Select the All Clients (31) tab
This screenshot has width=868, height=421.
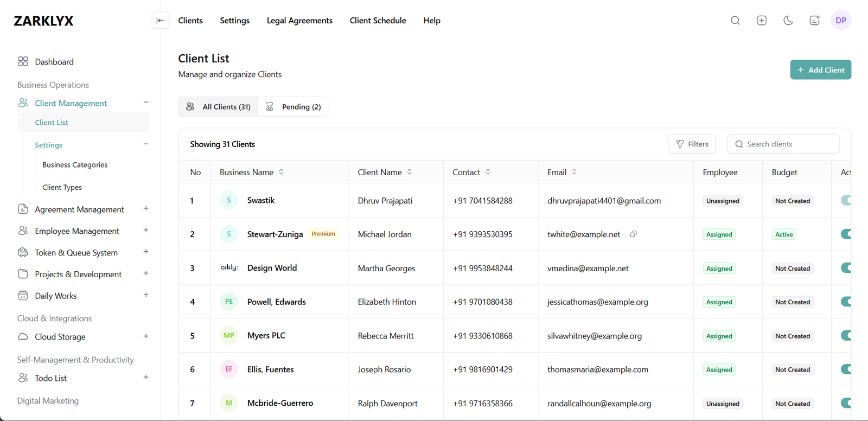point(219,107)
